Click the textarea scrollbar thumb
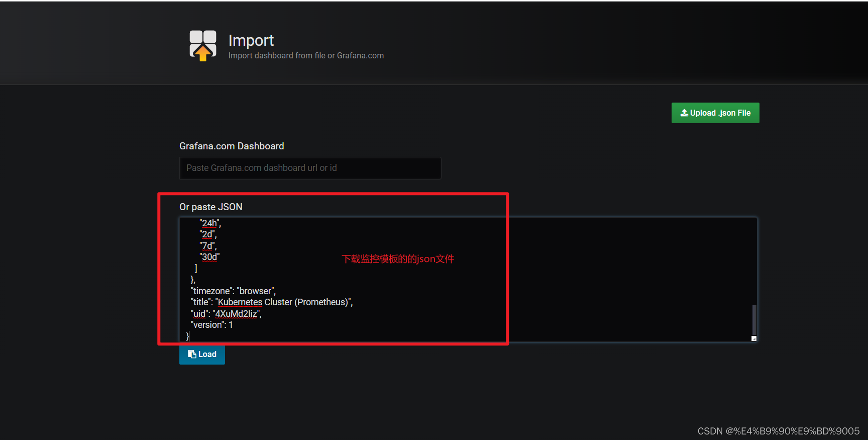 tap(754, 320)
